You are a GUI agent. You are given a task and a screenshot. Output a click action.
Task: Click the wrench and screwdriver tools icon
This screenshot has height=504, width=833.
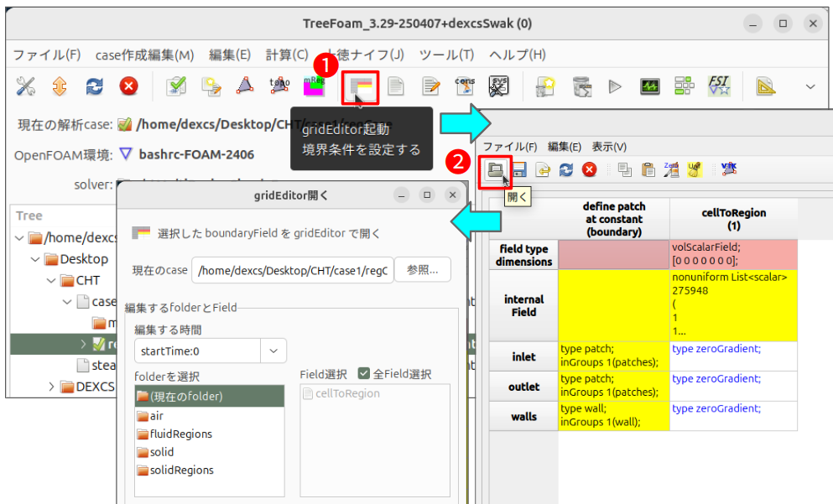pyautogui.click(x=25, y=86)
